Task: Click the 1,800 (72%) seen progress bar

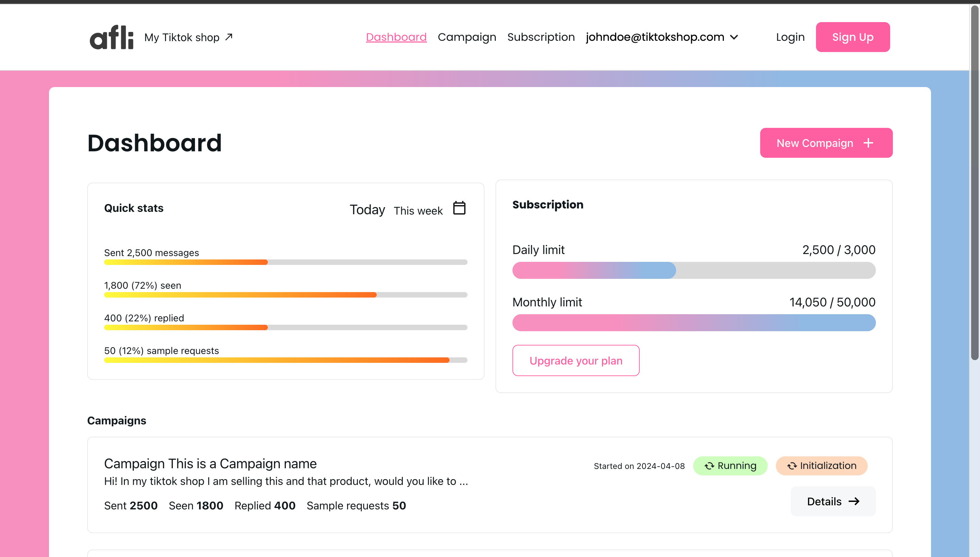Action: point(285,294)
